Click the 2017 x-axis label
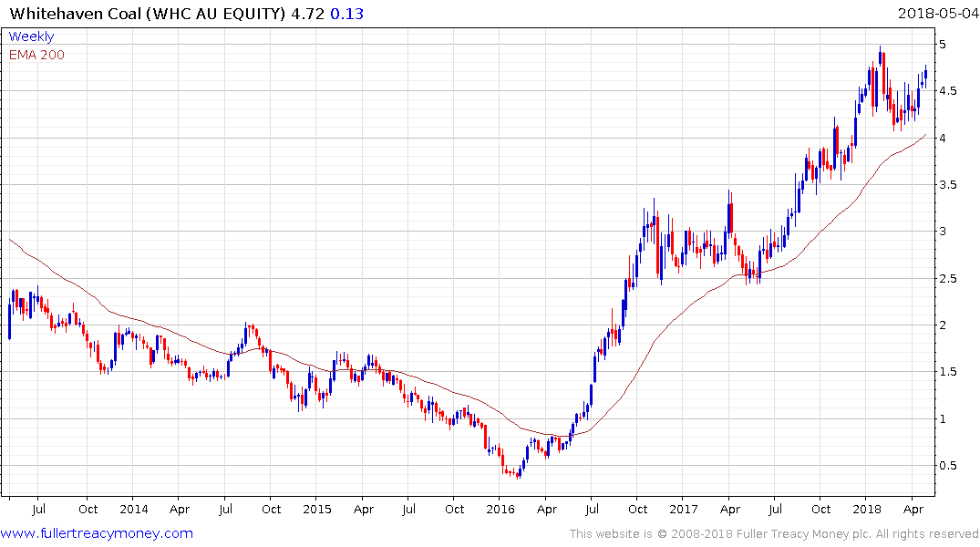Image resolution: width=980 pixels, height=547 pixels. pos(683,510)
